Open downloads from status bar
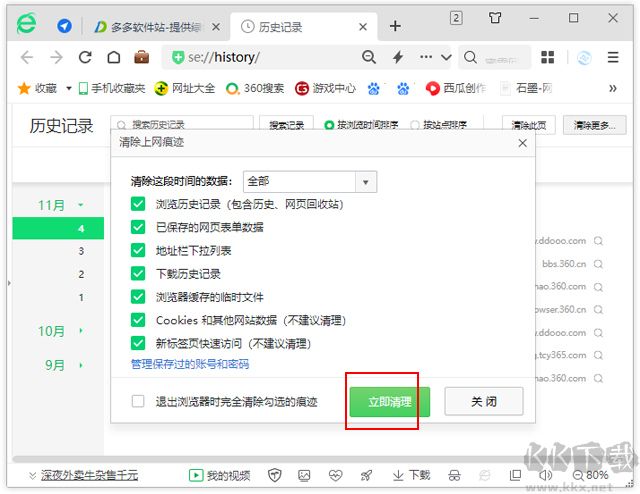The height and width of the screenshot is (494, 640). click(x=411, y=475)
